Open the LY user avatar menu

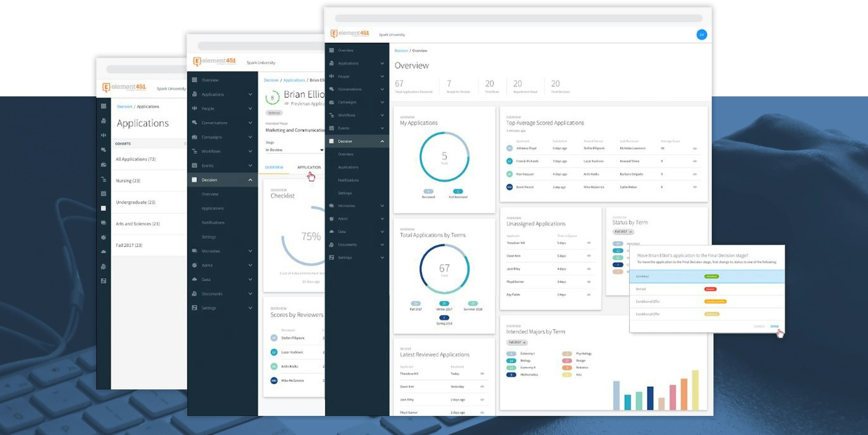[x=701, y=35]
